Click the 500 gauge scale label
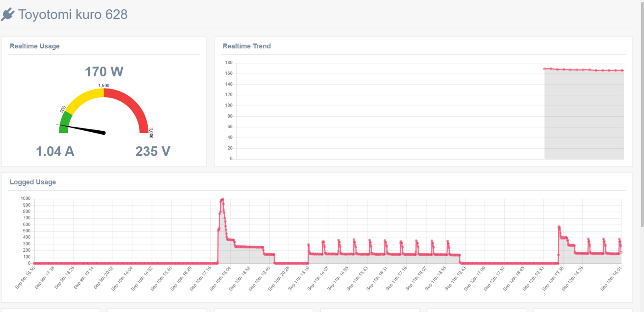The width and height of the screenshot is (644, 312). (63, 109)
